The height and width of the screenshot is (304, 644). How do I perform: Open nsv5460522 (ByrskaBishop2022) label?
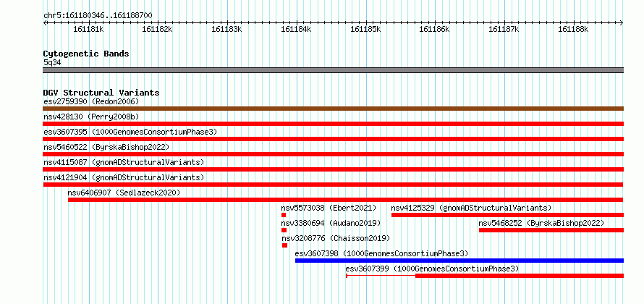(x=106, y=147)
